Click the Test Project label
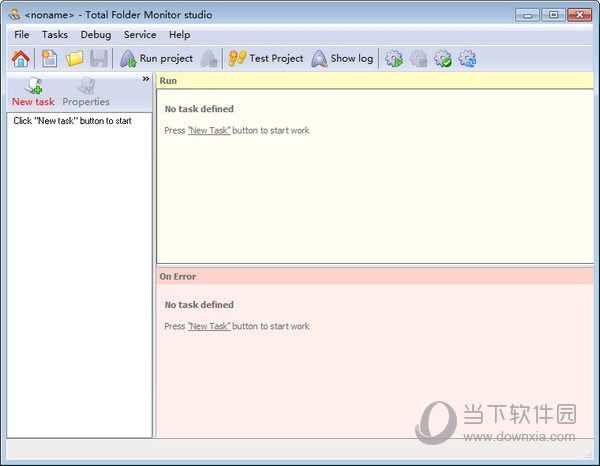The image size is (600, 466). (x=276, y=58)
